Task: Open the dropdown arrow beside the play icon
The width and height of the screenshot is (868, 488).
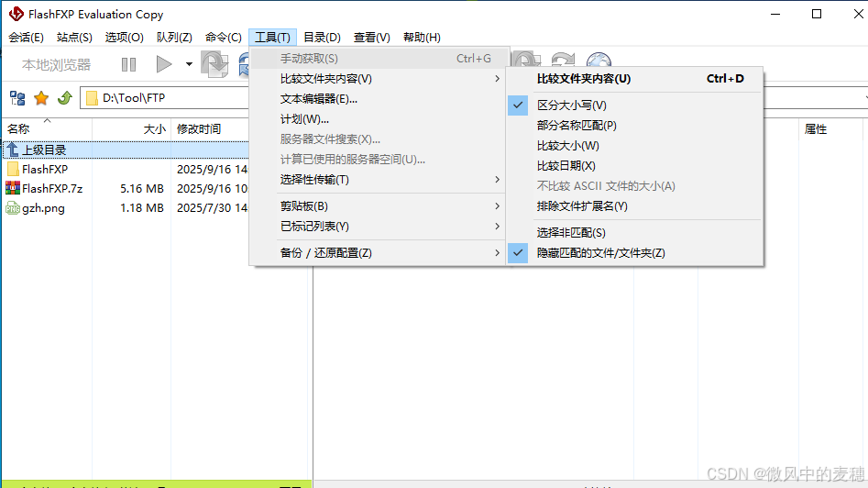Action: click(x=189, y=64)
